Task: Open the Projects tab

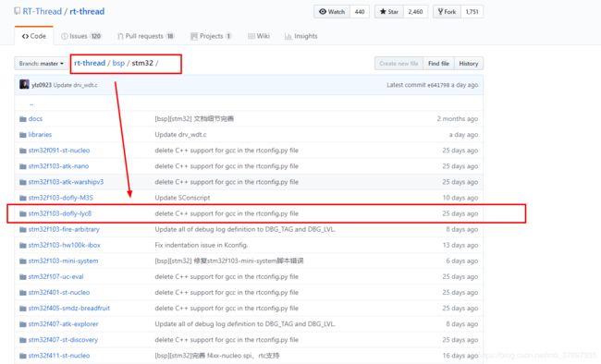Action: pos(211,36)
